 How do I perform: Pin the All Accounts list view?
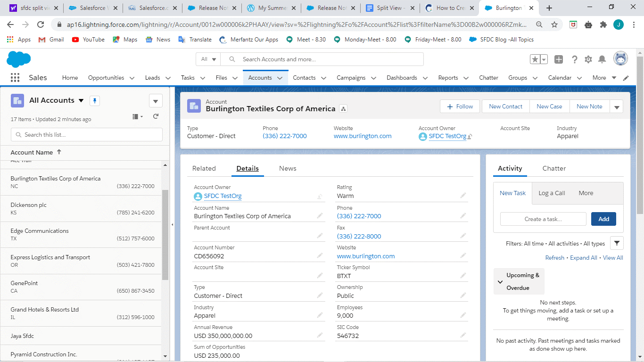tap(94, 100)
